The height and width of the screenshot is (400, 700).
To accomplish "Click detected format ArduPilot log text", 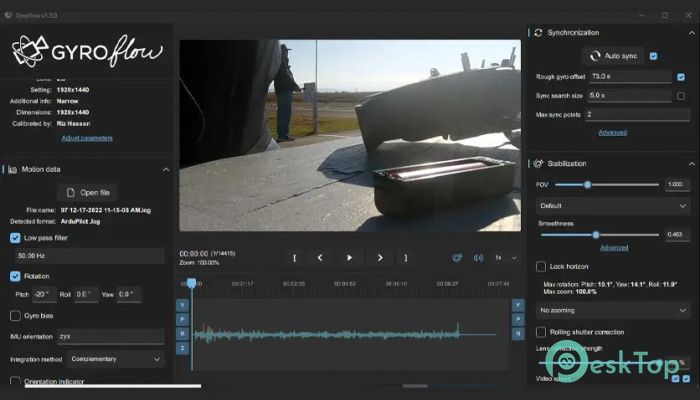I will [x=80, y=221].
